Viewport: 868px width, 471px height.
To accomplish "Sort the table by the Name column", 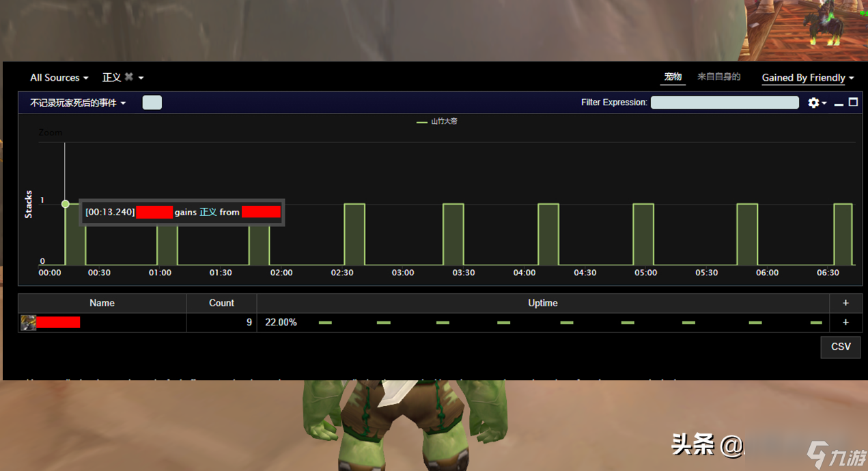I will [x=102, y=304].
